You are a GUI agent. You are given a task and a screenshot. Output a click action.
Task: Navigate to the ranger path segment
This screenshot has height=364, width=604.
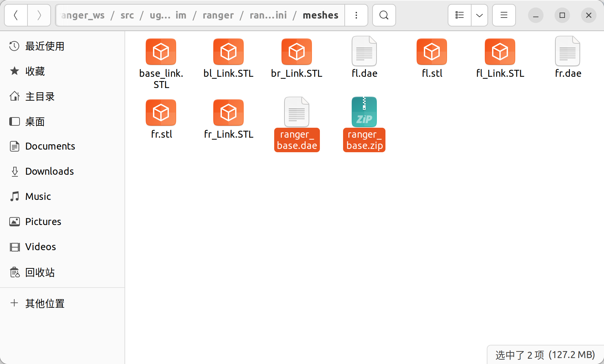(218, 15)
